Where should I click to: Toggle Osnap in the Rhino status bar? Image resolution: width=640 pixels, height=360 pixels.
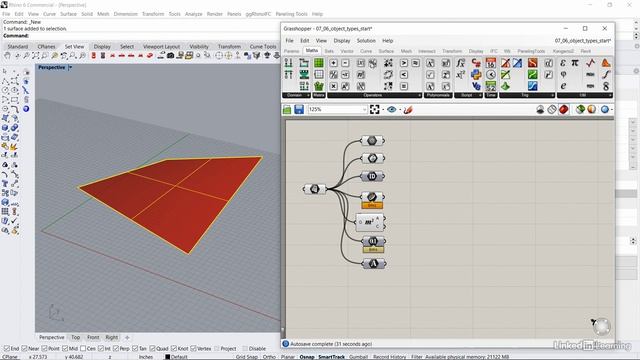point(307,357)
